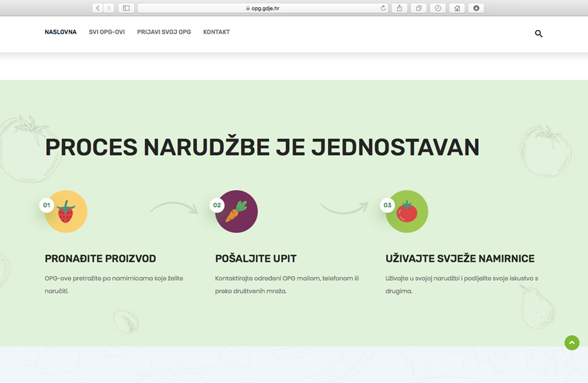Screen dimensions: 588x383
Task: Click the tomato icon for step 03
Action: pyautogui.click(x=407, y=211)
